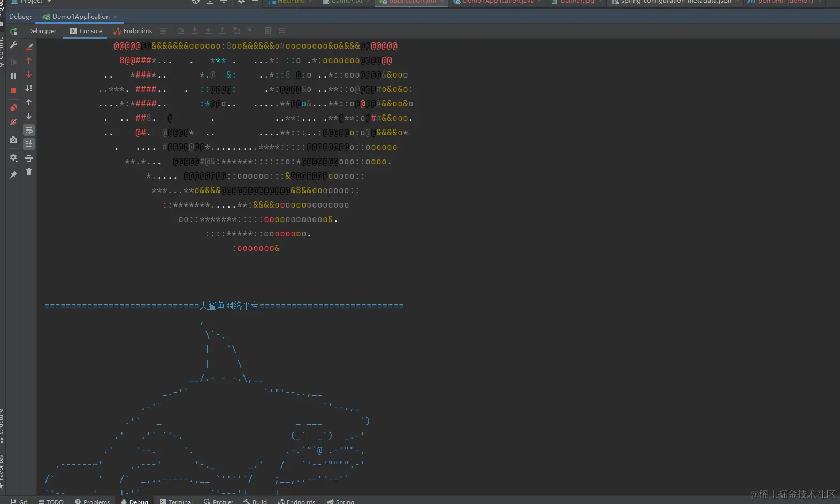The image size is (840, 504).
Task: Drop the current frame
Action: pos(236,31)
